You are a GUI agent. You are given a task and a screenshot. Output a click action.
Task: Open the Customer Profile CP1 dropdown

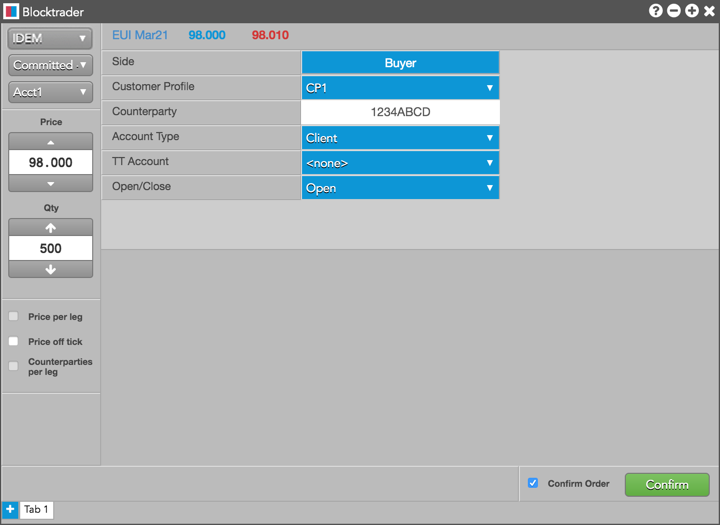(x=400, y=88)
